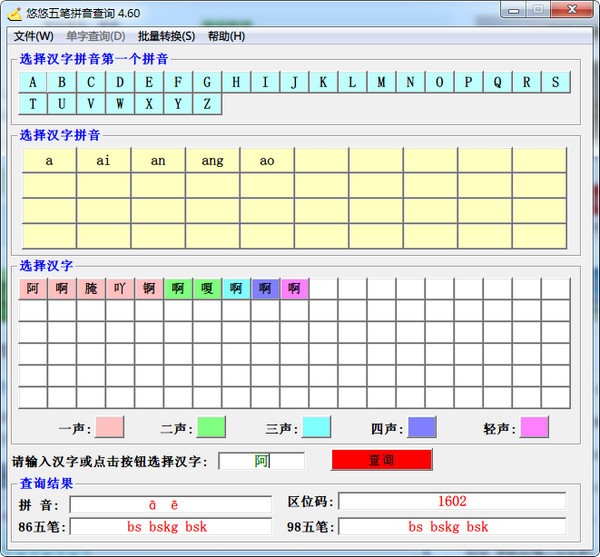Select the letter Z initial button

pos(207,104)
